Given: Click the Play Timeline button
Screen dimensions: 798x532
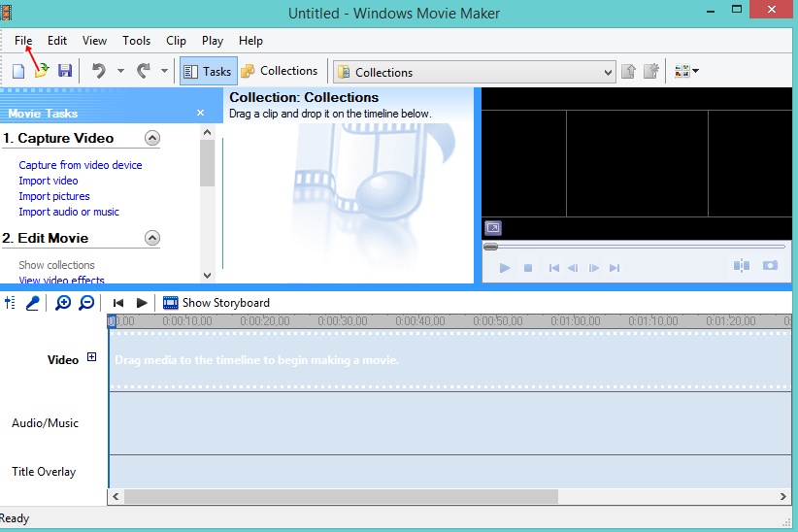Looking at the screenshot, I should (x=142, y=303).
